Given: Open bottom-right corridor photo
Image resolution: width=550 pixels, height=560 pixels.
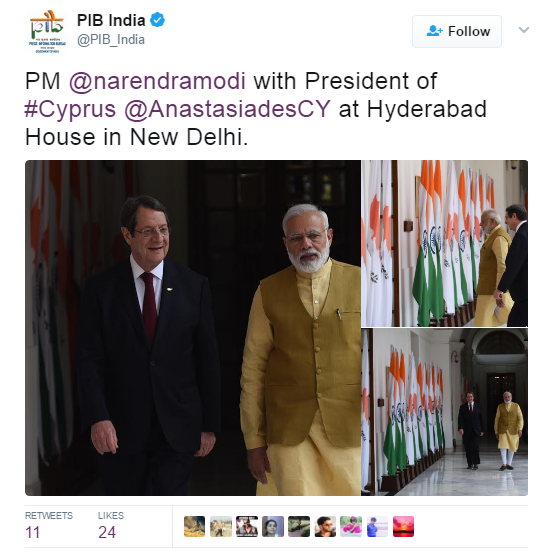Looking at the screenshot, I should [x=445, y=412].
